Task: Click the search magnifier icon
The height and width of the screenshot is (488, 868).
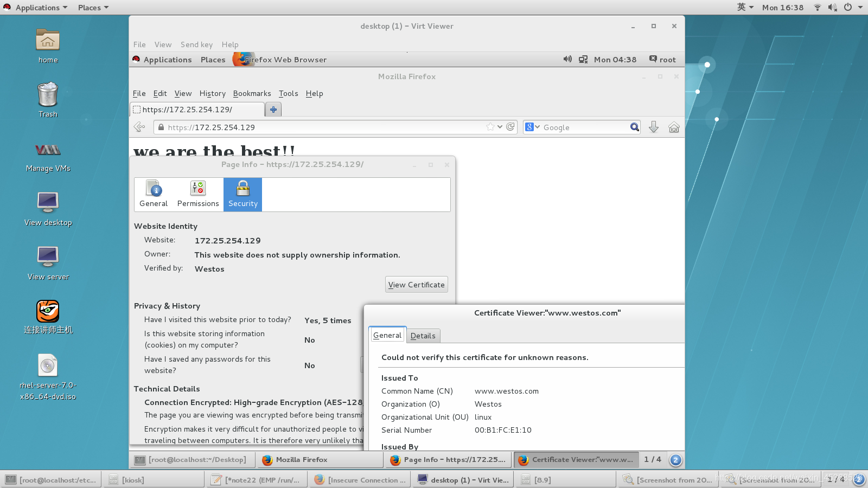Action: pos(634,127)
